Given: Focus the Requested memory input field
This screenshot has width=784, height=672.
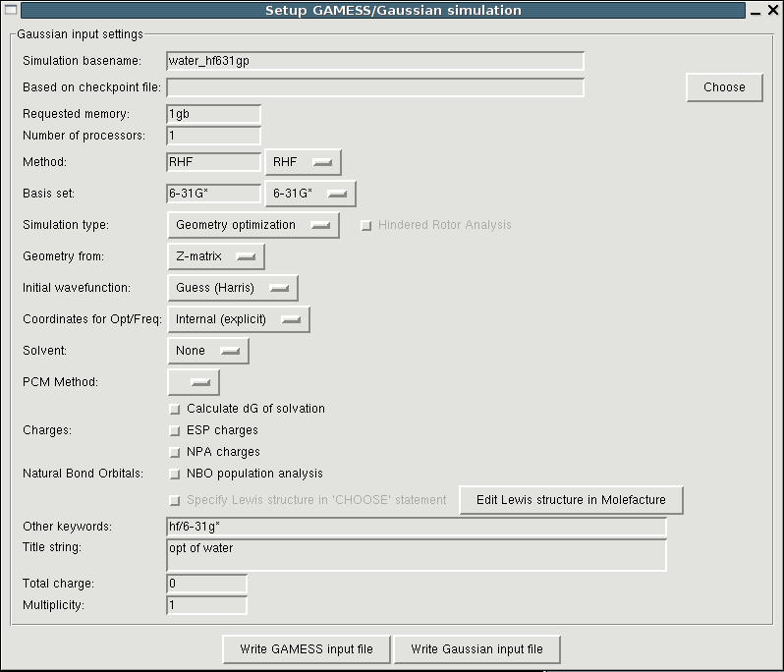Looking at the screenshot, I should tap(213, 114).
